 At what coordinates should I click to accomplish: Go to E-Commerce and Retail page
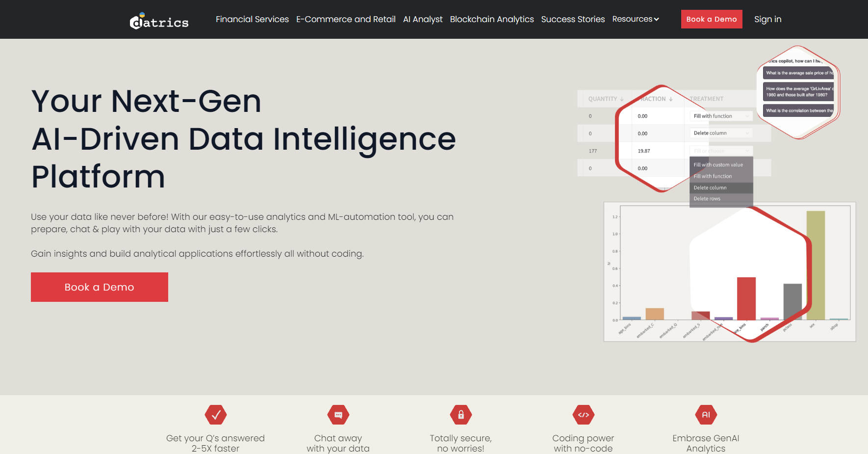point(346,19)
